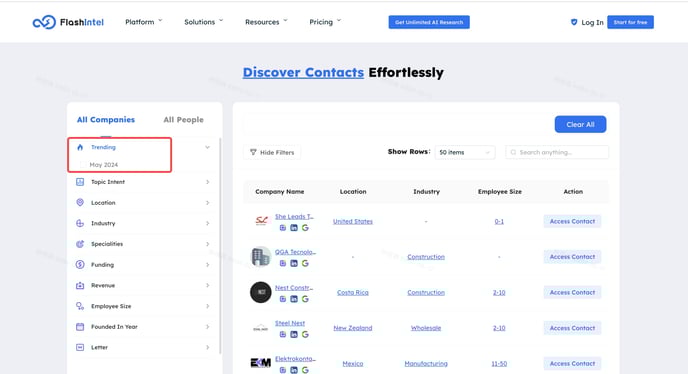Open website icon for She Leads row
Viewport: 688px width, 374px height.
(283, 228)
